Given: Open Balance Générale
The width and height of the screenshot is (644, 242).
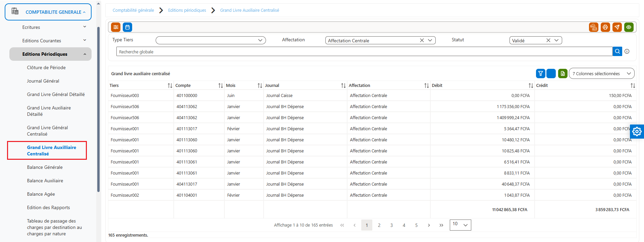Looking at the screenshot, I should click(45, 167).
